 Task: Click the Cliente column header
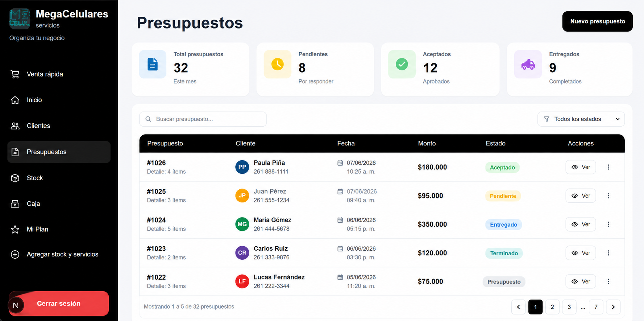click(x=245, y=144)
